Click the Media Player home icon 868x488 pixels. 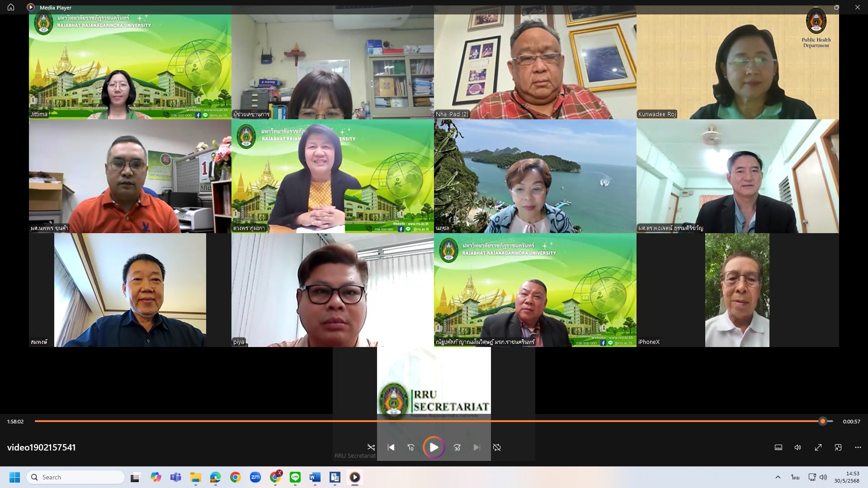point(11,7)
